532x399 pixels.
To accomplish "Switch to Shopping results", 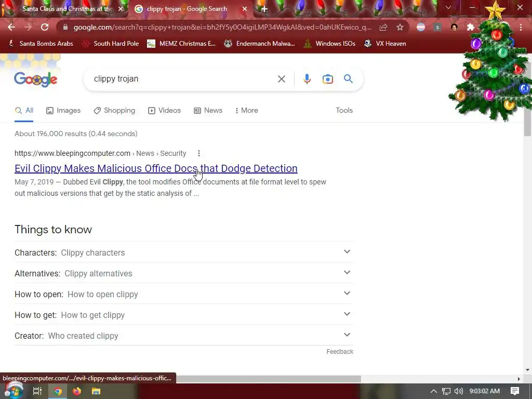I will coord(114,111).
